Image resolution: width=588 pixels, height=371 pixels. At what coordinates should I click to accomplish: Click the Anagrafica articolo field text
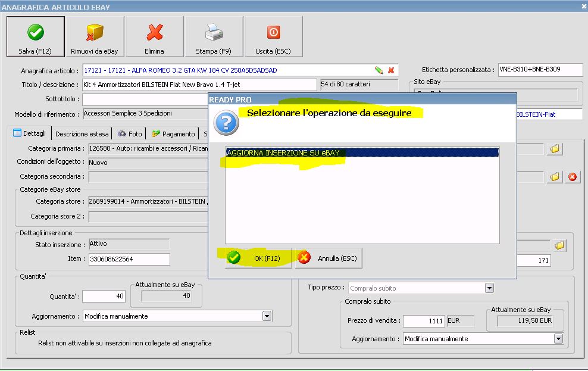pos(180,70)
